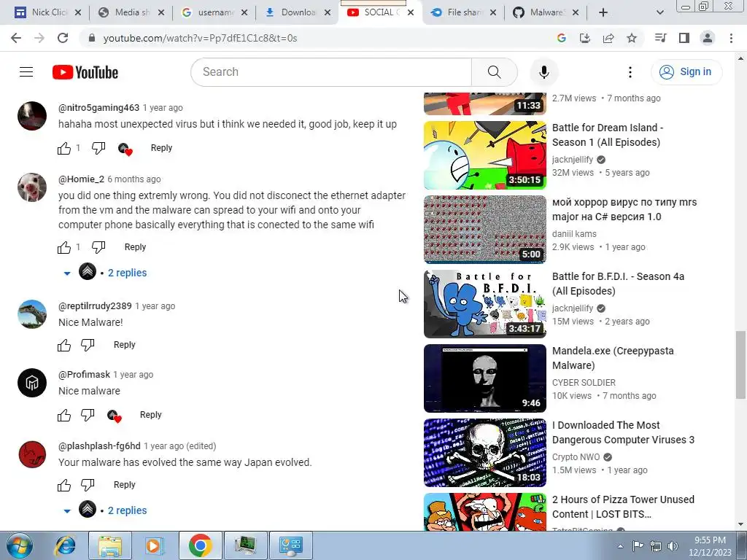Image resolution: width=747 pixels, height=560 pixels.
Task: Dislike the @plashplash-fg6hd comment
Action: [88, 485]
